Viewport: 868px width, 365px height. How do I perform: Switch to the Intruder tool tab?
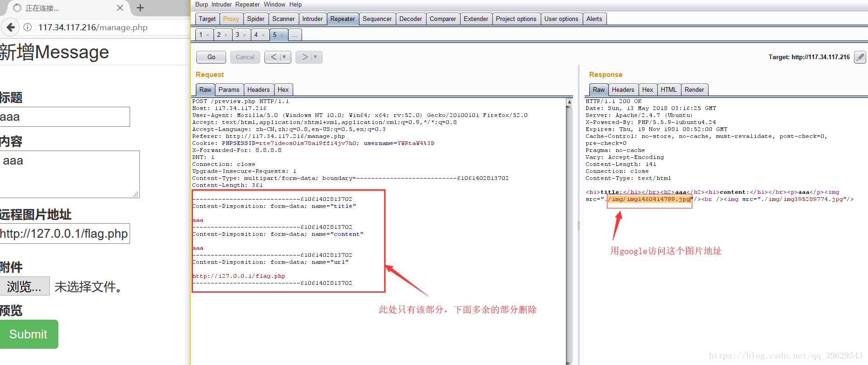(312, 19)
